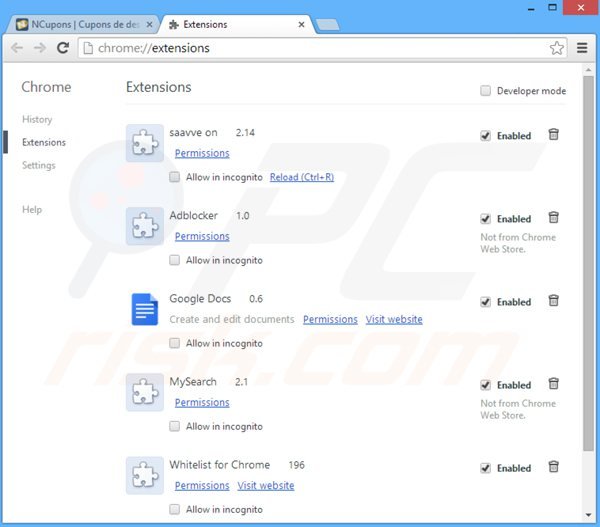The height and width of the screenshot is (527, 600).
Task: Uncheck Enabled for Google Docs
Action: 486,302
